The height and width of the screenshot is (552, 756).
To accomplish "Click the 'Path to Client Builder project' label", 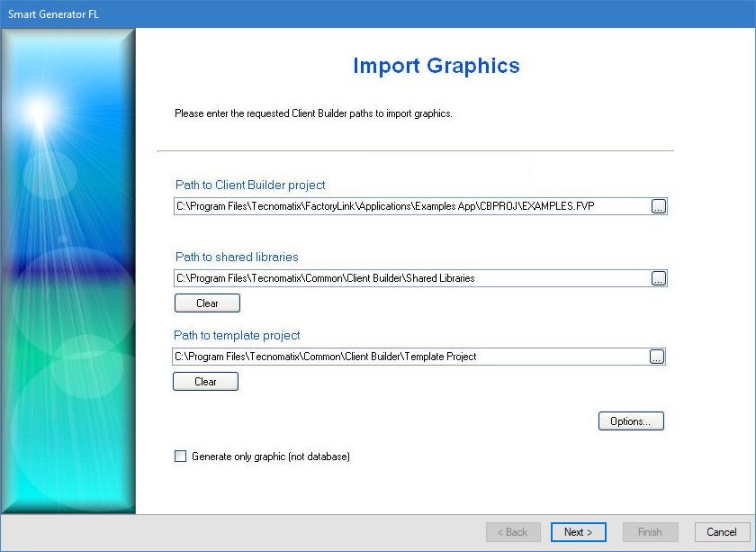I will coord(250,185).
